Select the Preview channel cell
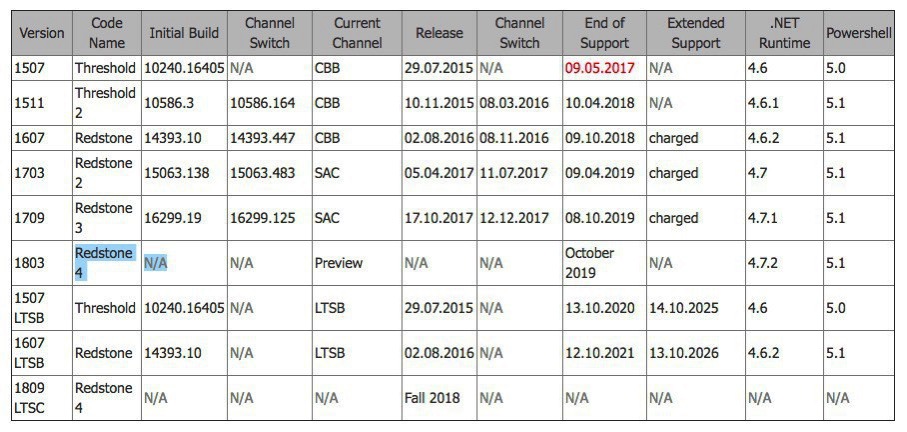 point(338,263)
